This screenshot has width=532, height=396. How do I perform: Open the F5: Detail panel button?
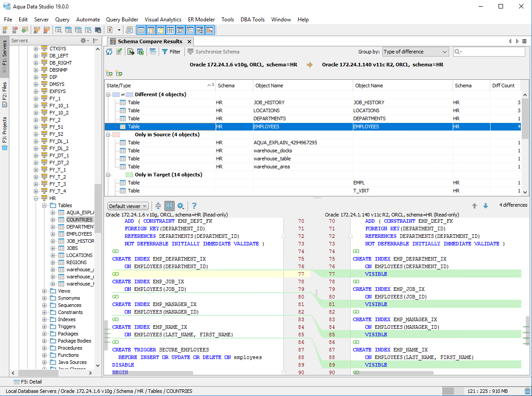[28, 382]
